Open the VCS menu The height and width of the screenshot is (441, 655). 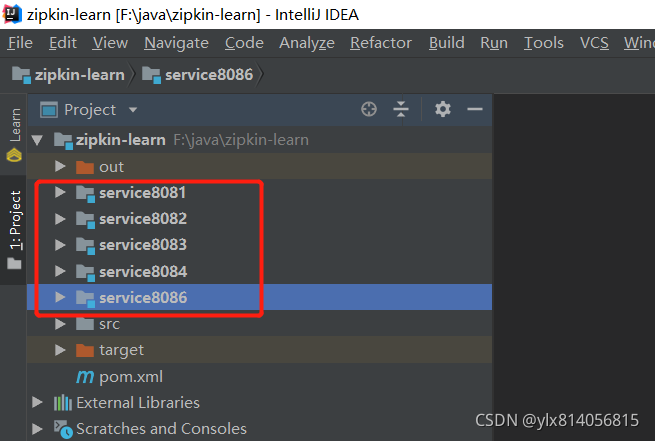(594, 43)
